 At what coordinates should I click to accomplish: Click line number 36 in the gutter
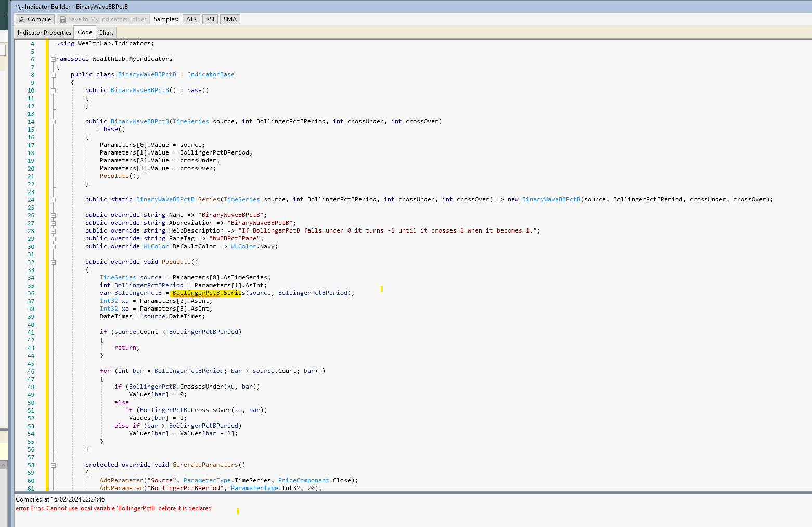31,293
